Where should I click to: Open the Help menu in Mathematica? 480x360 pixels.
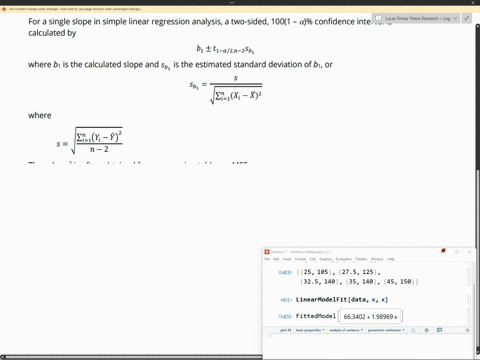[391, 259]
